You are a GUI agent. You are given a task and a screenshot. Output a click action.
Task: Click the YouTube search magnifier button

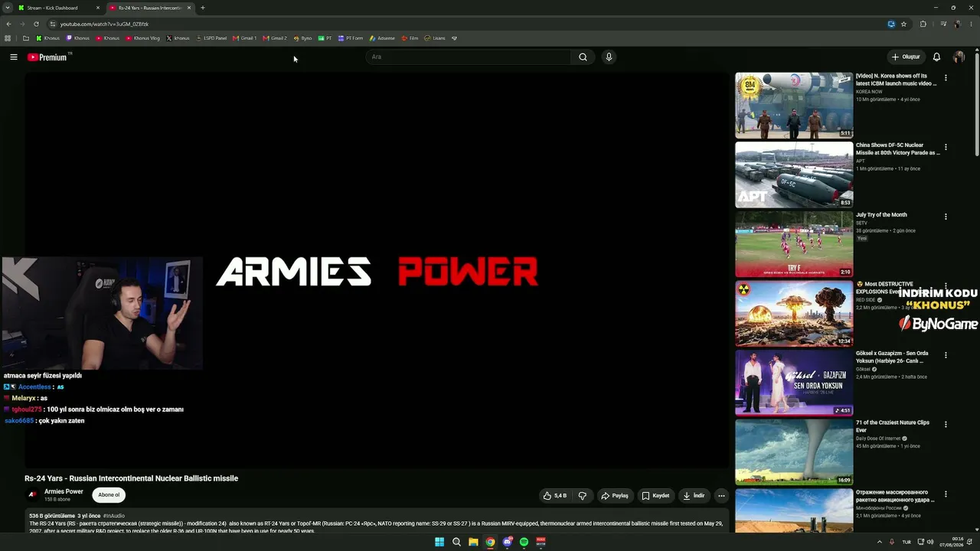[x=583, y=57]
